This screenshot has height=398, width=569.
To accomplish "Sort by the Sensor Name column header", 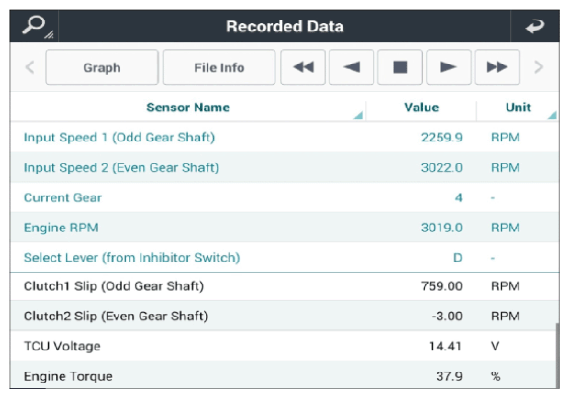I will (188, 107).
